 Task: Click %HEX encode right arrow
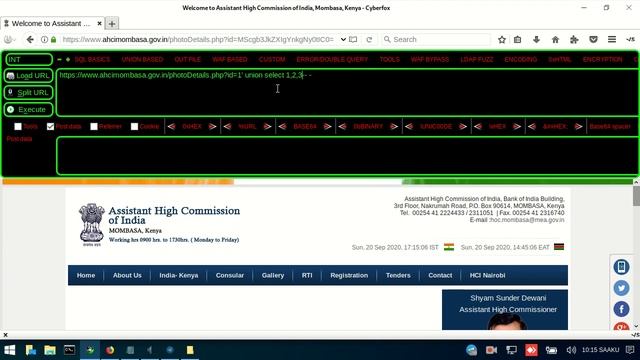pos(517,127)
